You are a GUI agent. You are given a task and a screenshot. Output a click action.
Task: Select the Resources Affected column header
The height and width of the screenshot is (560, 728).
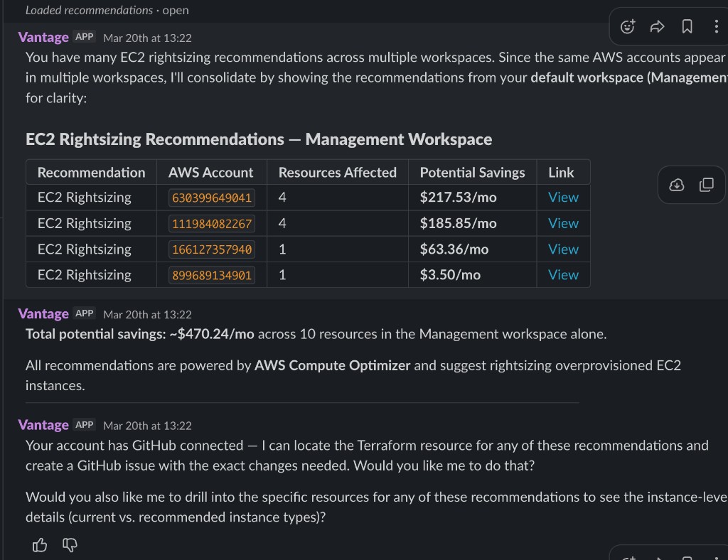(338, 173)
